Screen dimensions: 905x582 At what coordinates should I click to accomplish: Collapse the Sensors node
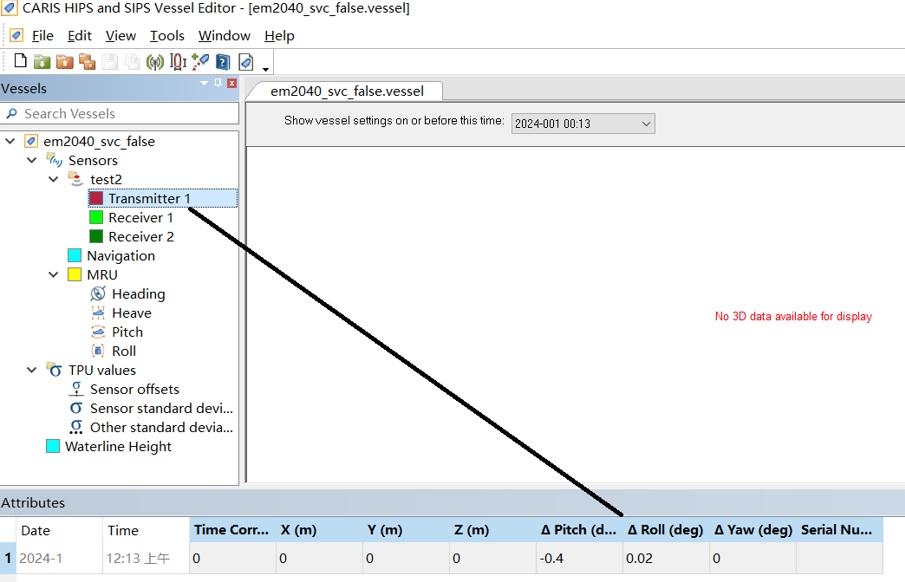32,160
